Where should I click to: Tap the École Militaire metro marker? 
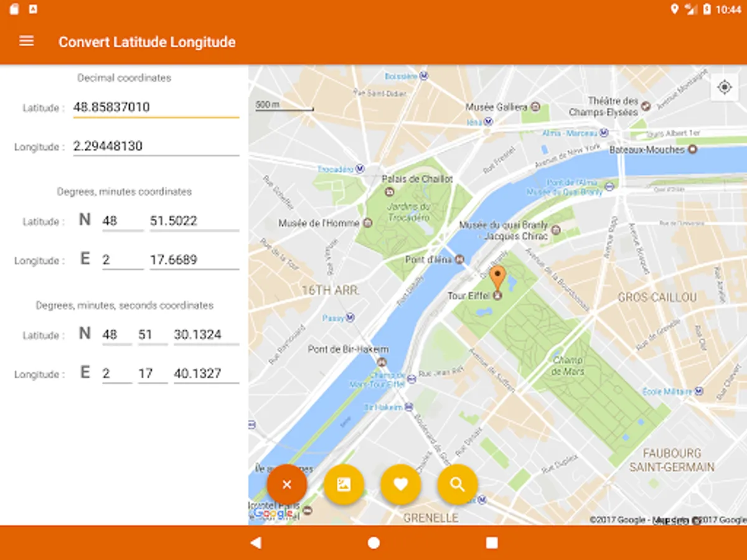[698, 391]
